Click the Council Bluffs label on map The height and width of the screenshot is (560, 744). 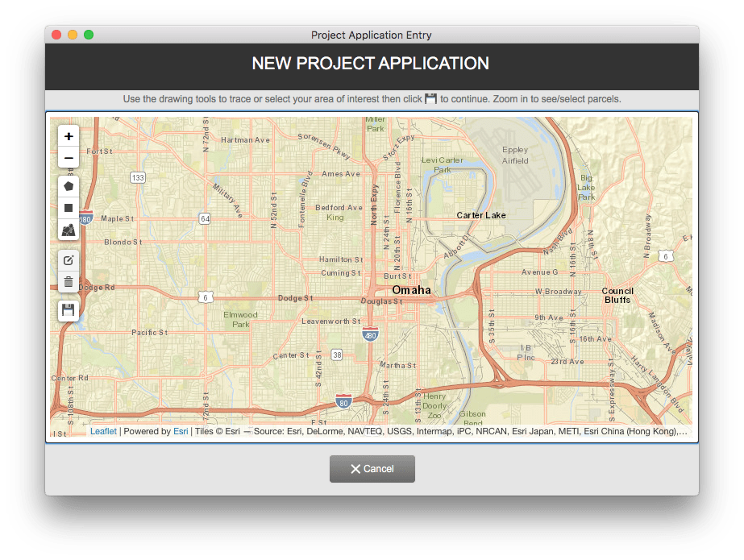[x=617, y=296]
